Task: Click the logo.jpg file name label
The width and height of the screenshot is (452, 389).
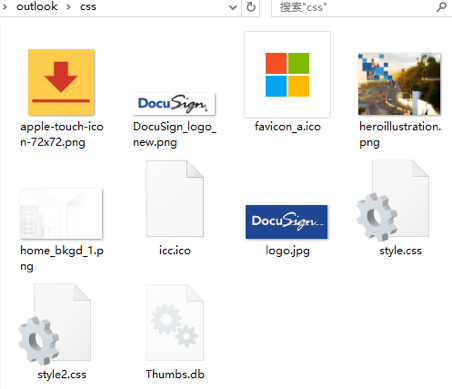Action: pos(287,251)
